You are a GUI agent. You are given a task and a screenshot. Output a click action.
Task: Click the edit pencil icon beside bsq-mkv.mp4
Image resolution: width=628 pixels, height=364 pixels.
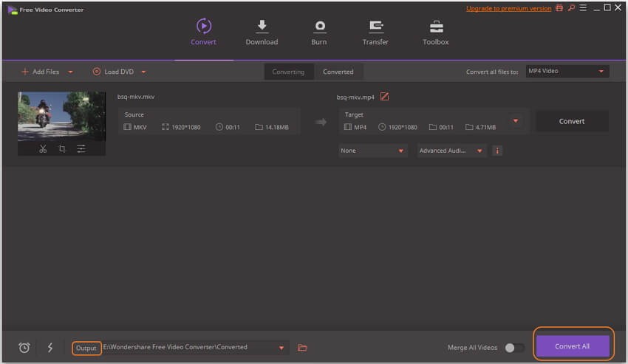(x=384, y=97)
